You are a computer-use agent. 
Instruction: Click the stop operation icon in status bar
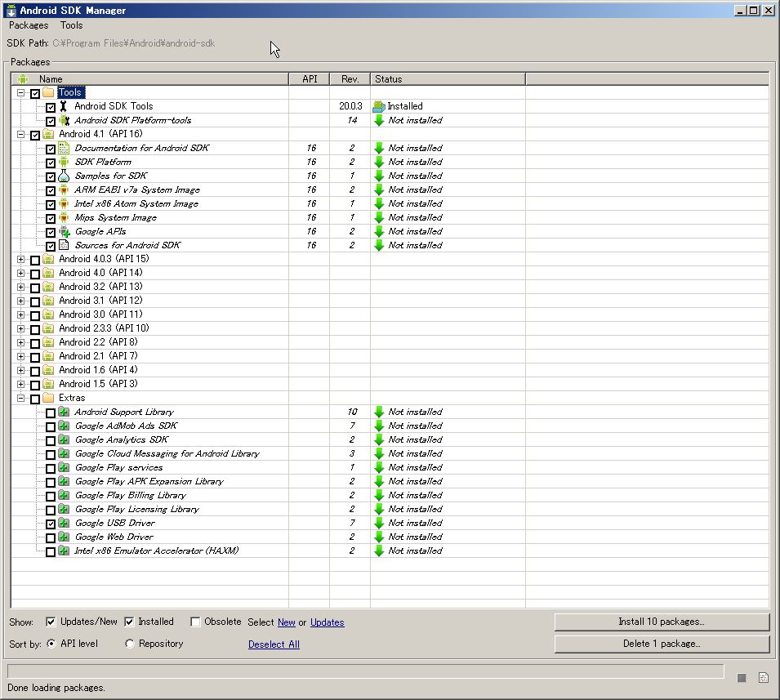742,678
